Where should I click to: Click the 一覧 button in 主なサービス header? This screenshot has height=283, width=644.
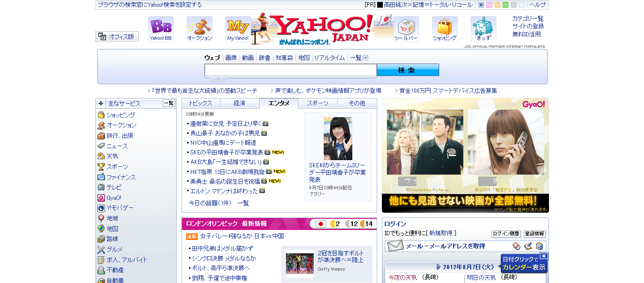tap(169, 103)
